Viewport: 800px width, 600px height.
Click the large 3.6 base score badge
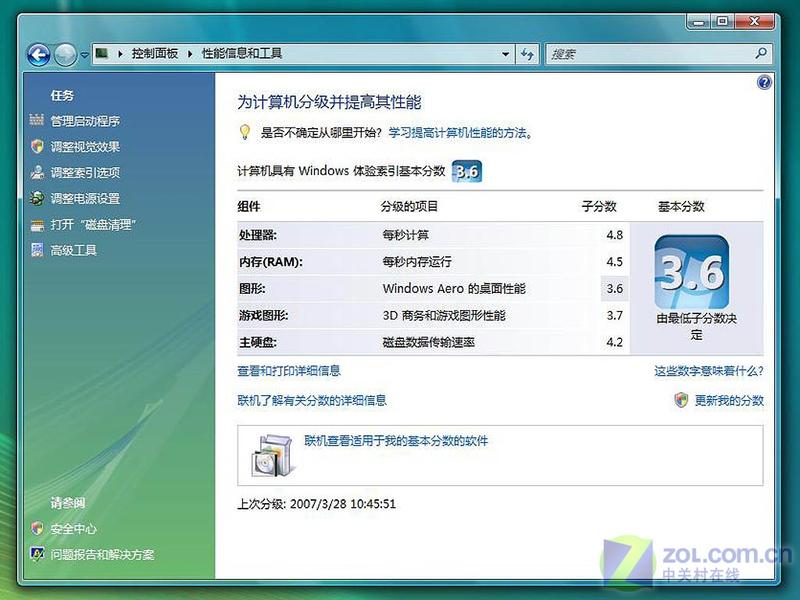(x=692, y=272)
